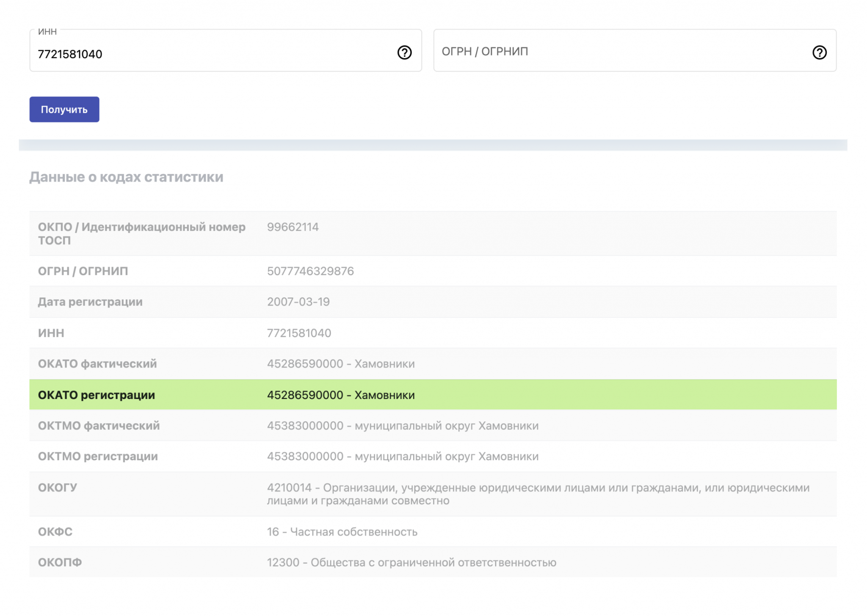The width and height of the screenshot is (867, 616).
Task: Click the ОКОГУ row label
Action: pos(58,488)
